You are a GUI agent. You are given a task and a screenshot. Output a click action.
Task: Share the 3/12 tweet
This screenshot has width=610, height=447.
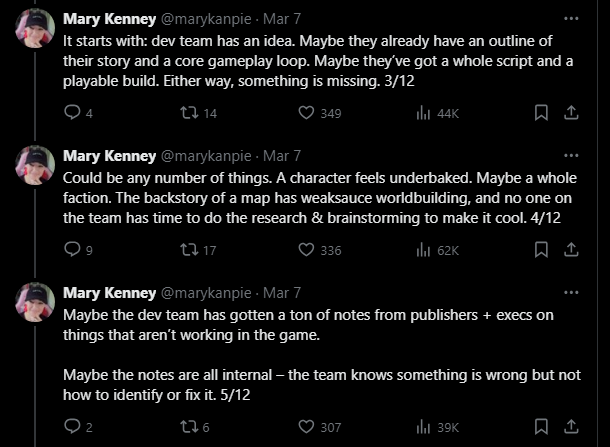click(571, 113)
